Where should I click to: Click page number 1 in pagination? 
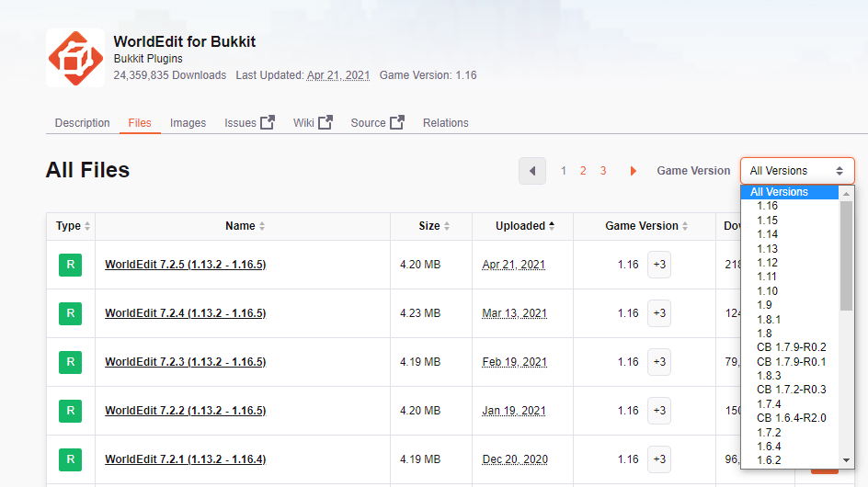564,171
